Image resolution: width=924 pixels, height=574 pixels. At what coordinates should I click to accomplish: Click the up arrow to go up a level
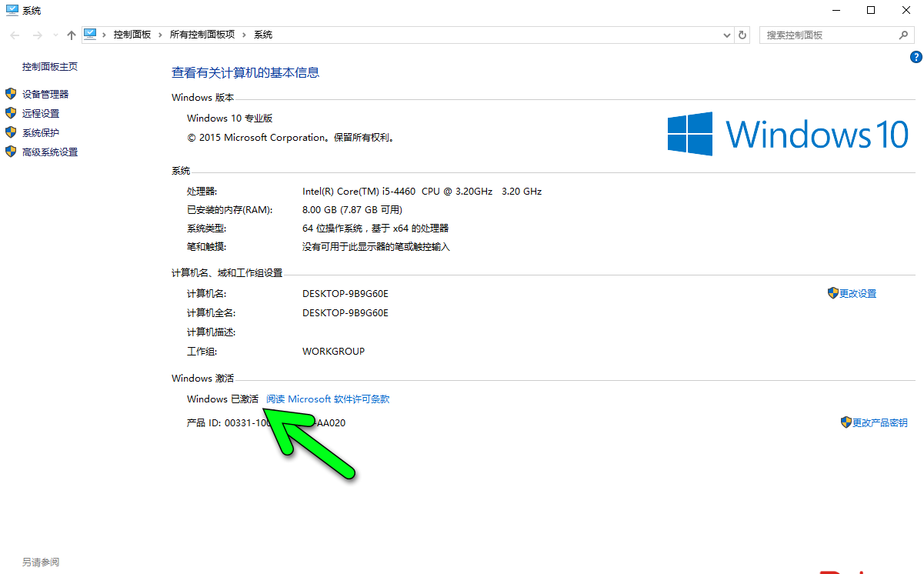(x=71, y=35)
